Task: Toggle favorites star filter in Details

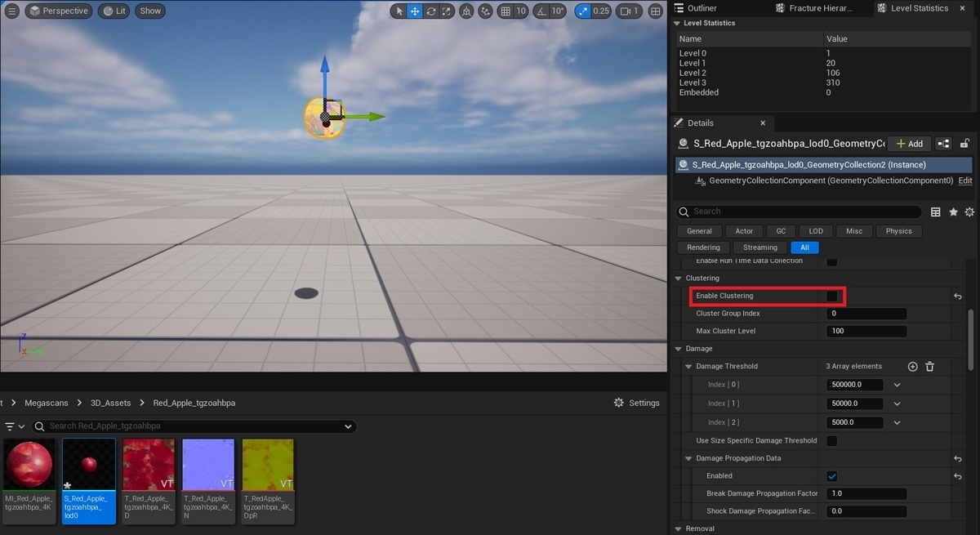Action: [953, 212]
